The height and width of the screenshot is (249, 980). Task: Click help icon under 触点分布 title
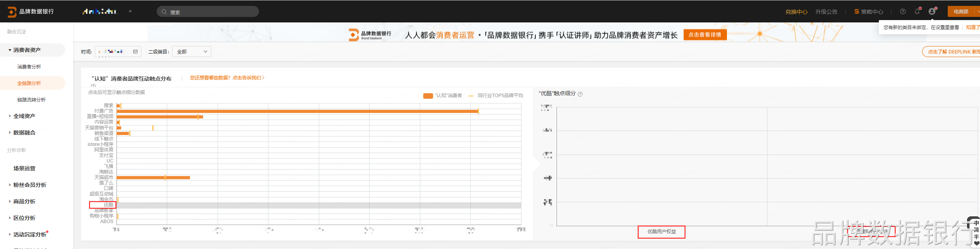[x=93, y=86]
